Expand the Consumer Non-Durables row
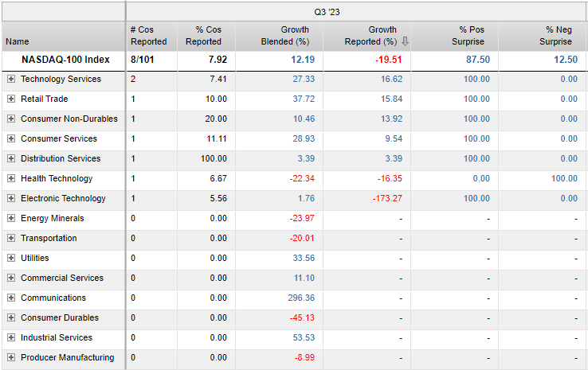588x370 pixels. pos(11,119)
